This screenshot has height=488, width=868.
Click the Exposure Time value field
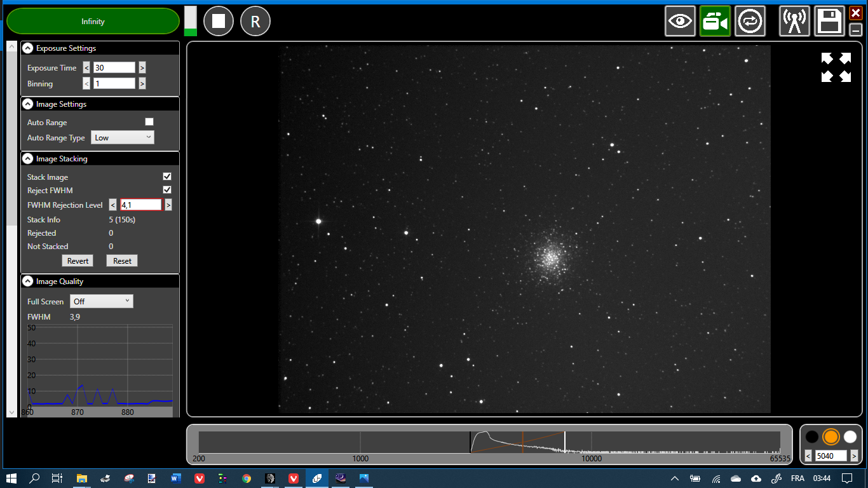tap(114, 67)
